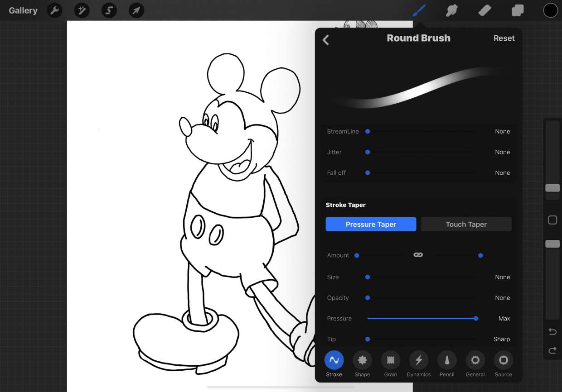Return to the Gallery

pyautogui.click(x=23, y=10)
